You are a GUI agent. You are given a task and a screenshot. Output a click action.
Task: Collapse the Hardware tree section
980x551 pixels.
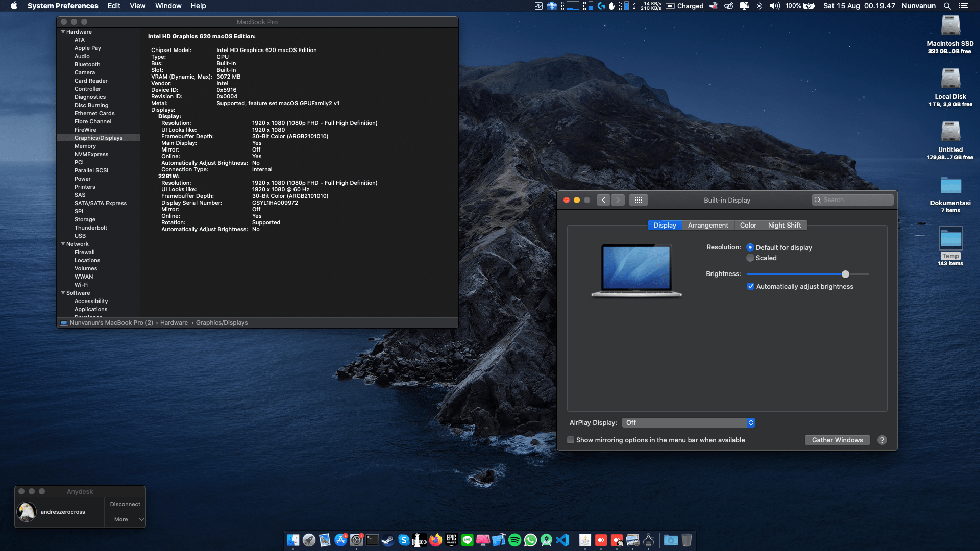pos(63,32)
